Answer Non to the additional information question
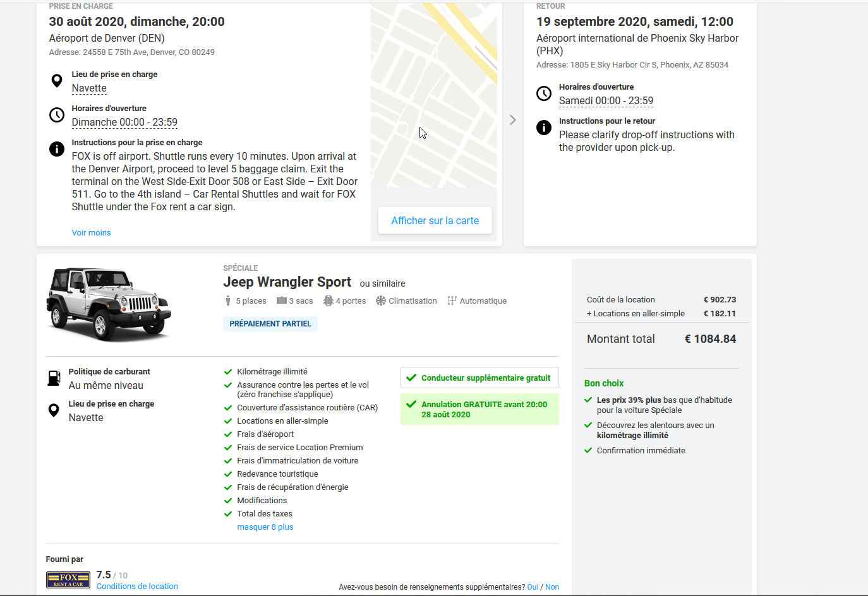Viewport: 868px width, 596px height. tap(552, 587)
